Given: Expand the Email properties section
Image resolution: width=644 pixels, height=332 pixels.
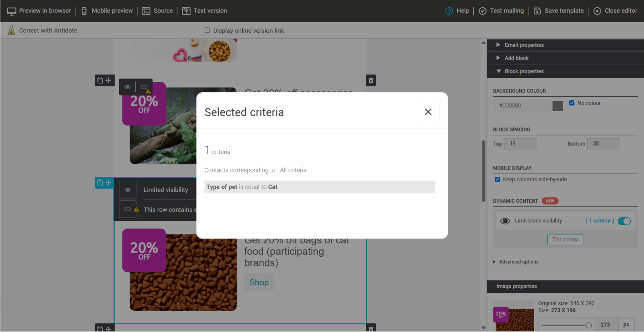Looking at the screenshot, I should [524, 45].
